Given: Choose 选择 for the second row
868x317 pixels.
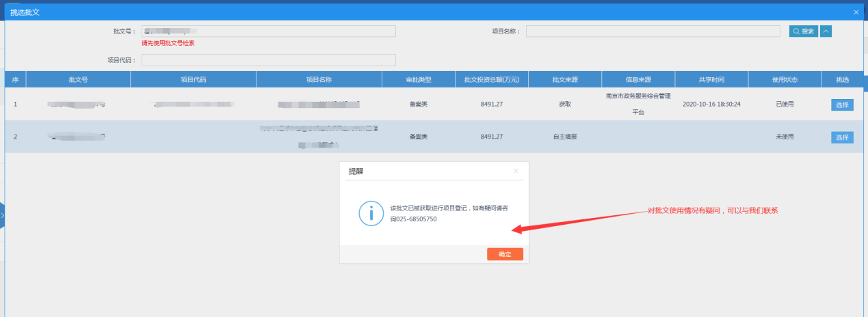Looking at the screenshot, I should 842,137.
